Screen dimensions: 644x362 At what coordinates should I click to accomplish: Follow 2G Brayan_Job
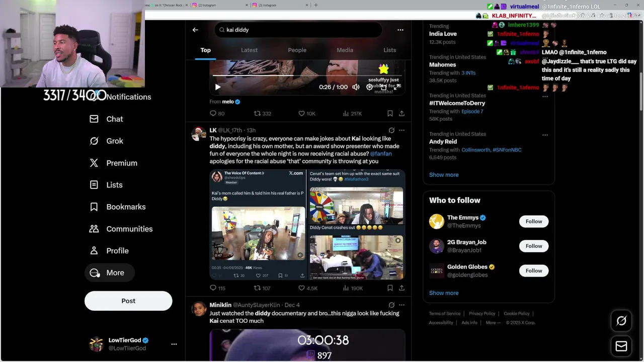click(x=534, y=246)
